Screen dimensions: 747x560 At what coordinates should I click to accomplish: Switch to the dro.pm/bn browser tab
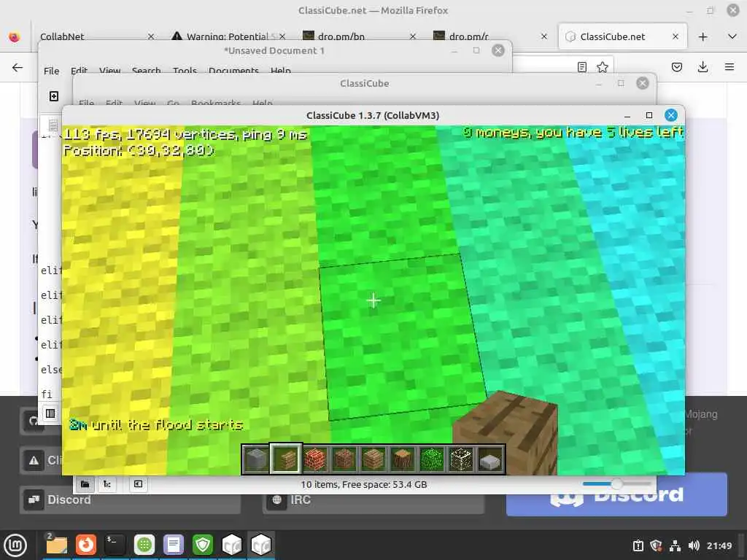(360, 36)
